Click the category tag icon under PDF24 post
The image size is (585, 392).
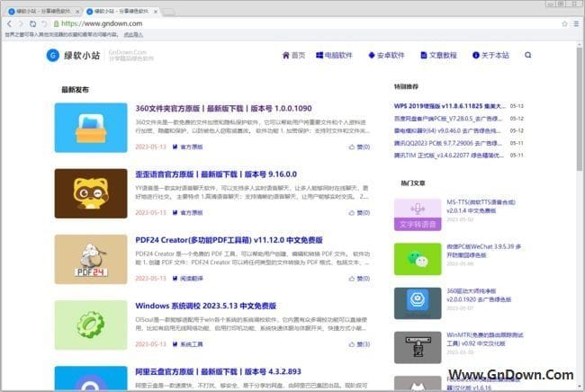click(175, 279)
